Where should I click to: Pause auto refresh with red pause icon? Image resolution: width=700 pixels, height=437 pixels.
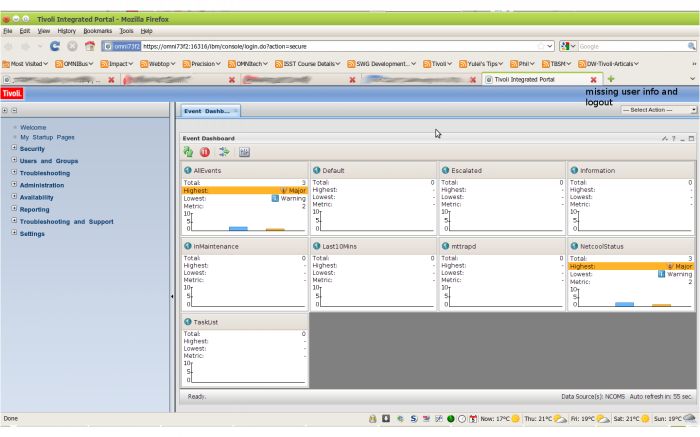pyautogui.click(x=205, y=152)
